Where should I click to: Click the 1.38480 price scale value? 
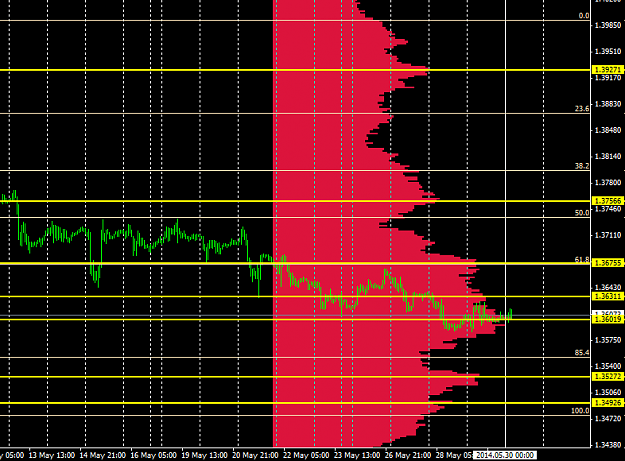pyautogui.click(x=608, y=130)
